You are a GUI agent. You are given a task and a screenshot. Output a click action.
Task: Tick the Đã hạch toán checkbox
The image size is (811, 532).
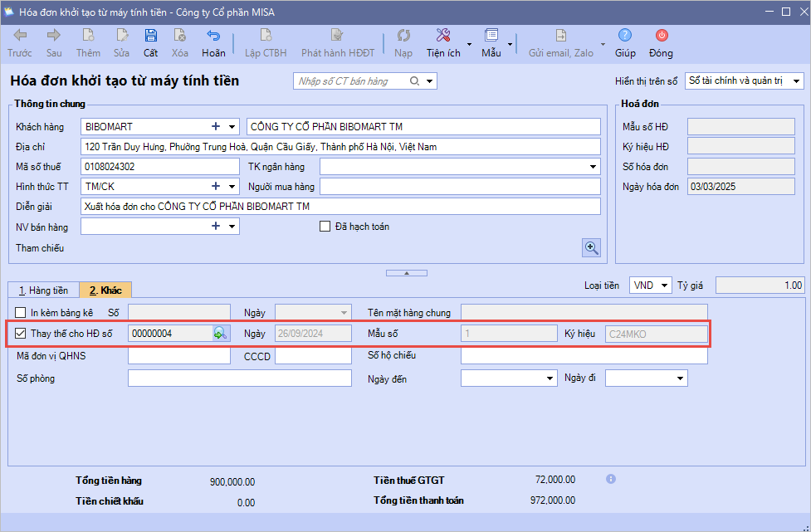pos(325,227)
